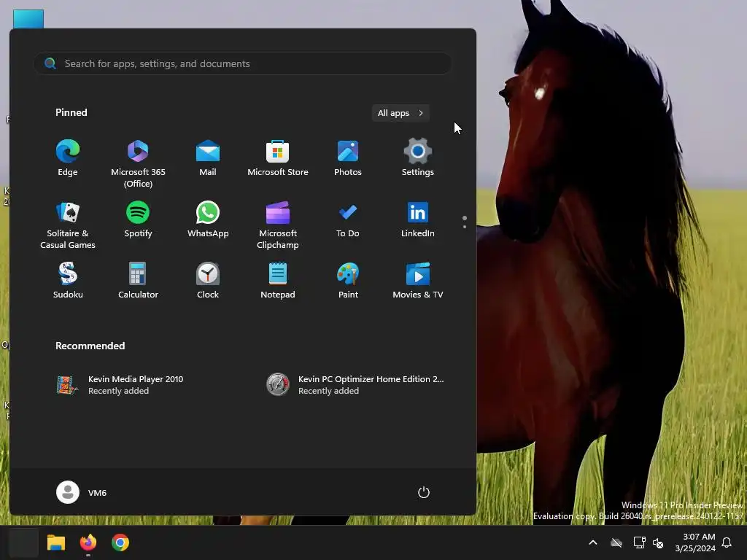Open Movies & TV
Viewport: 747px width, 560px height.
(x=418, y=281)
